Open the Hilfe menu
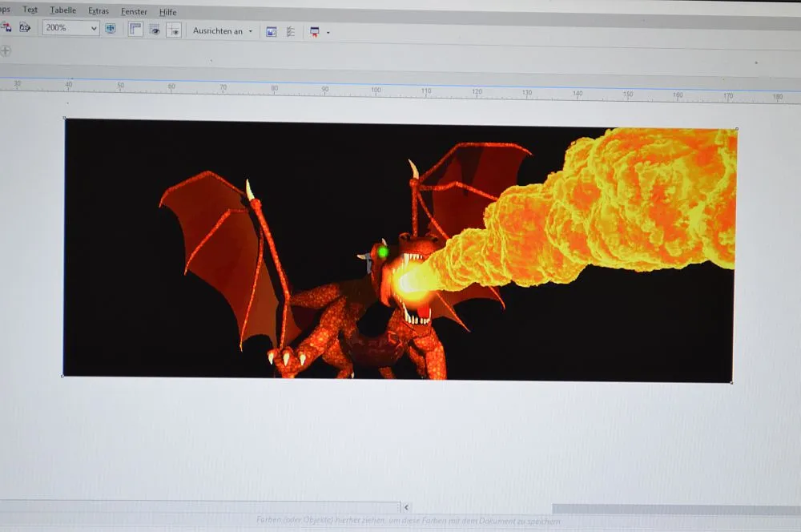 tap(168, 12)
